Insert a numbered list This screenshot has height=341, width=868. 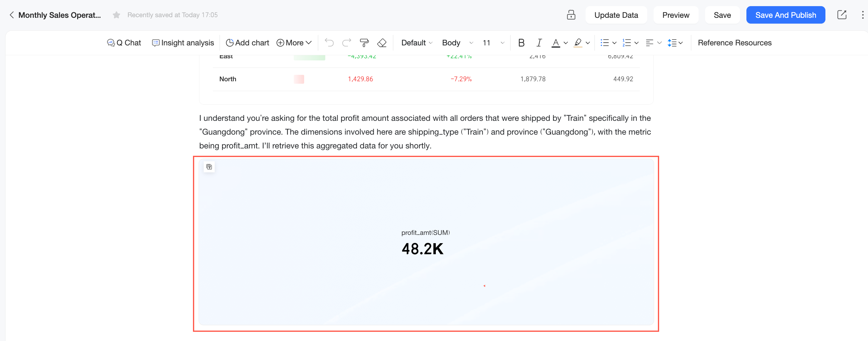click(627, 43)
